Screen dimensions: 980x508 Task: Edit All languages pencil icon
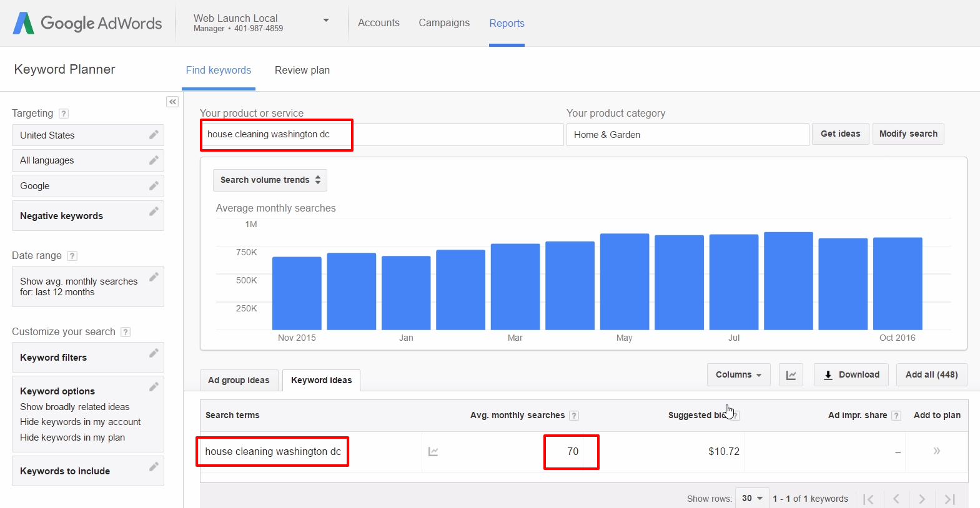(154, 160)
